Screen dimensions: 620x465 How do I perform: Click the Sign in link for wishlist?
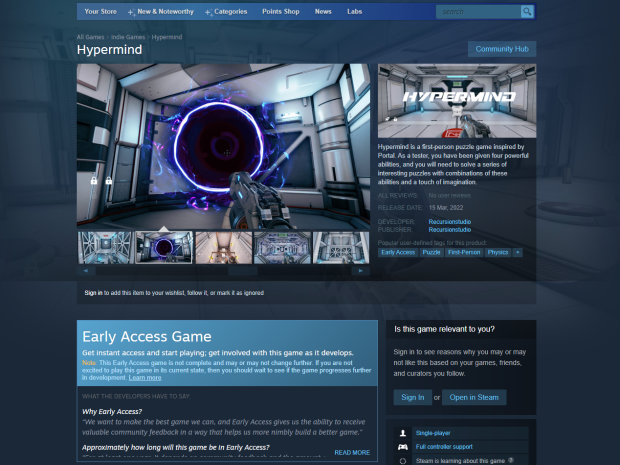pyautogui.click(x=93, y=293)
